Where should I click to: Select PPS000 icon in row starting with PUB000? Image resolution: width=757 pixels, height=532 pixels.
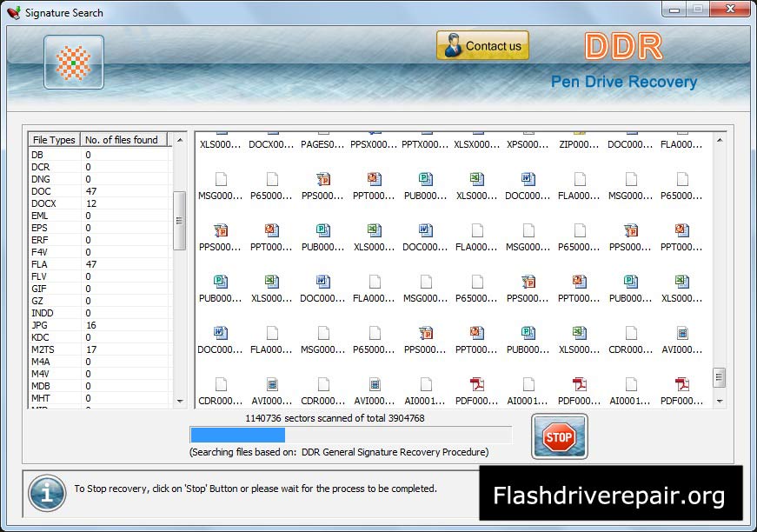[x=528, y=282]
